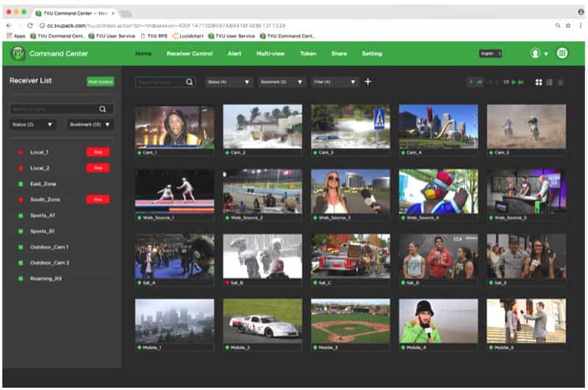
Task: Click red status dot of Local_1
Action: click(21, 152)
